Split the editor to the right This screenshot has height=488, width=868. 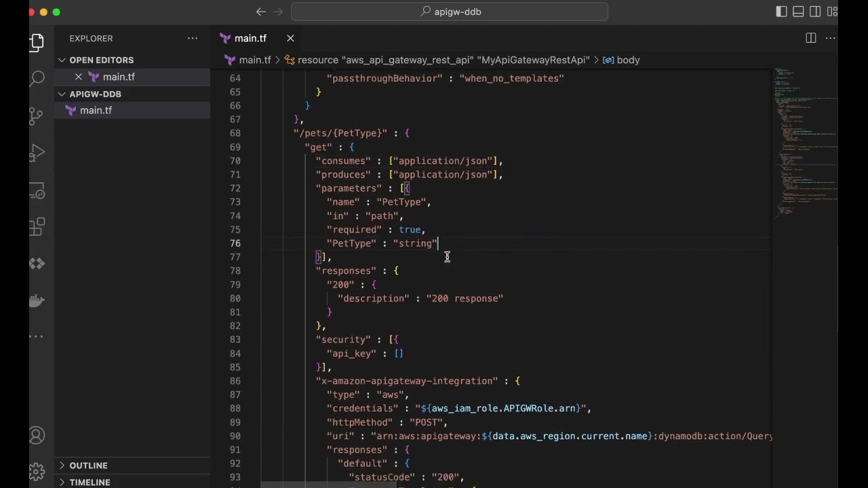(811, 38)
